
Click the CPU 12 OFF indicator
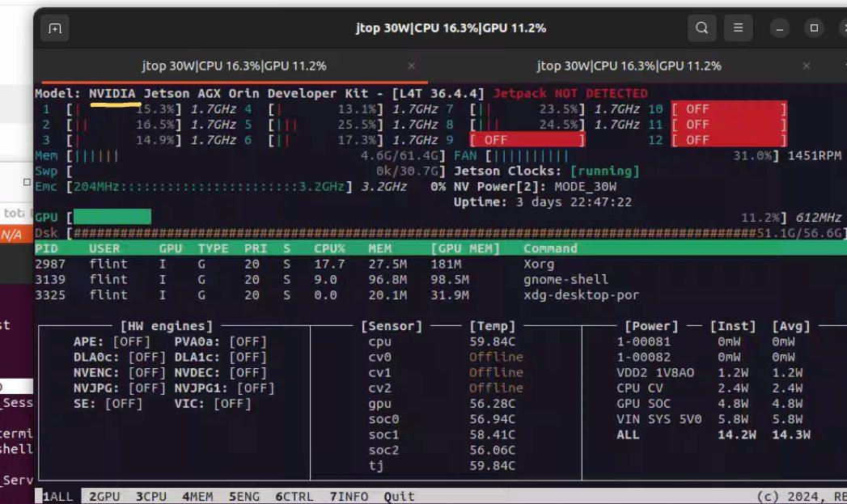coord(729,140)
